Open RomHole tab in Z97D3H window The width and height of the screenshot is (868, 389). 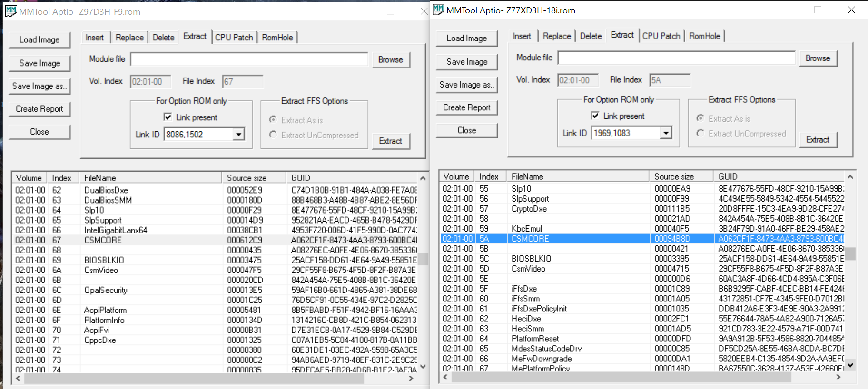(277, 38)
